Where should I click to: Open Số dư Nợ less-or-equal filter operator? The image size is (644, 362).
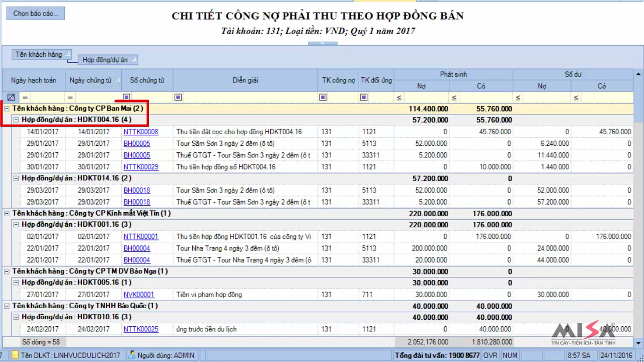(518, 98)
